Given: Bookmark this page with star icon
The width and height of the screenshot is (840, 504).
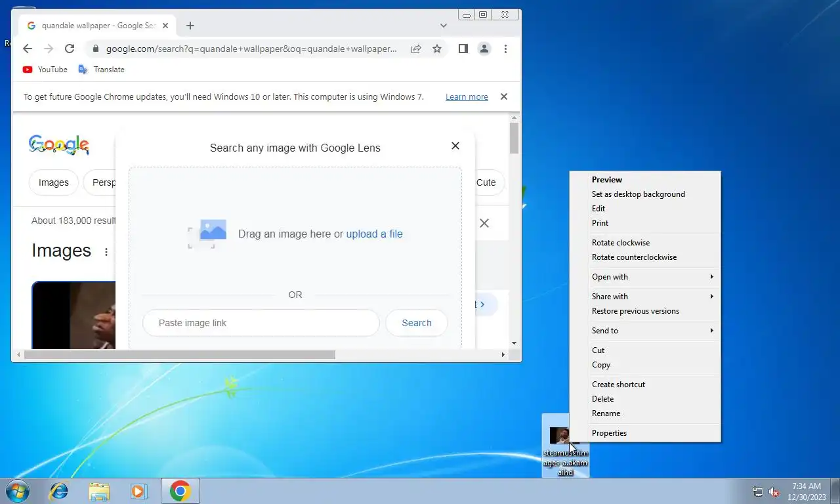Looking at the screenshot, I should [437, 49].
